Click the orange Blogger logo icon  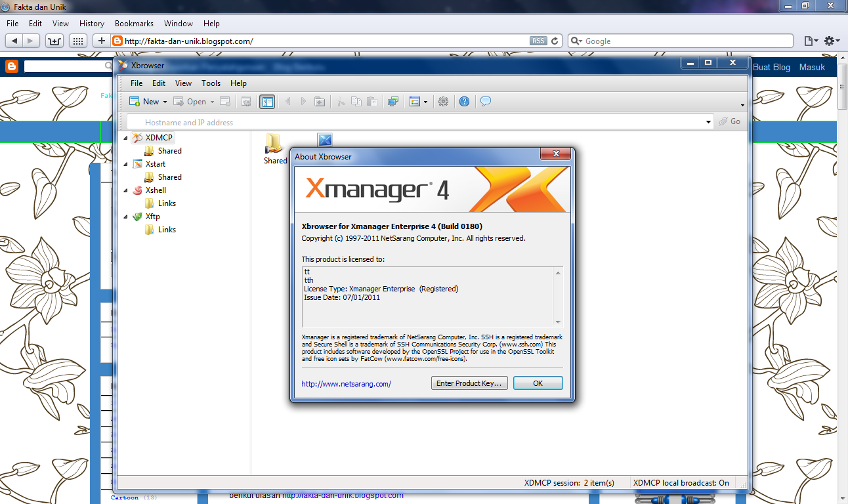pyautogui.click(x=11, y=66)
